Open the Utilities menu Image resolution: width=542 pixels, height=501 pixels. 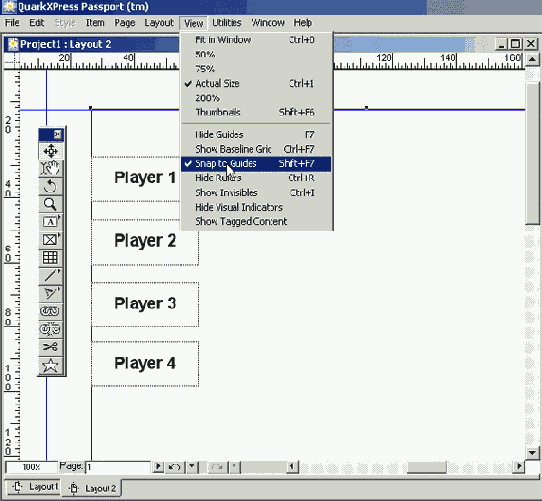point(227,23)
